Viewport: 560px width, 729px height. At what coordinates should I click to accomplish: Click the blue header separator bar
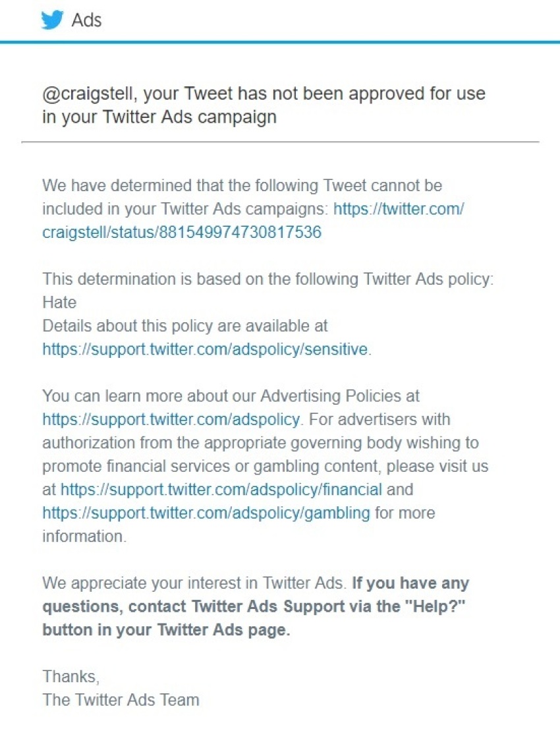(x=280, y=42)
